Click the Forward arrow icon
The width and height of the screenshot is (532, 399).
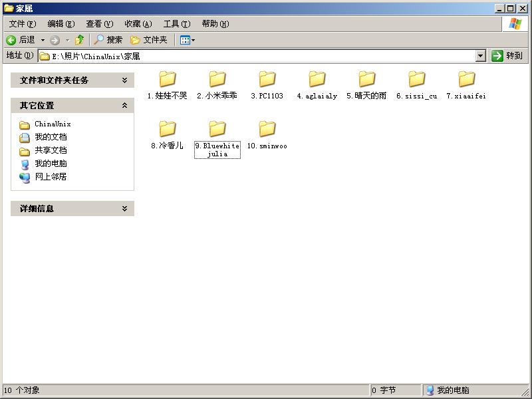coord(55,41)
